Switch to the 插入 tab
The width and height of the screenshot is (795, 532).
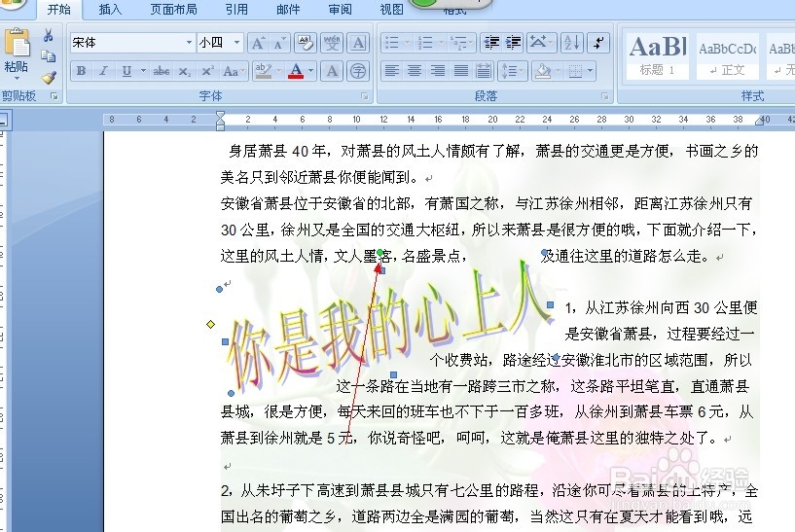point(110,9)
